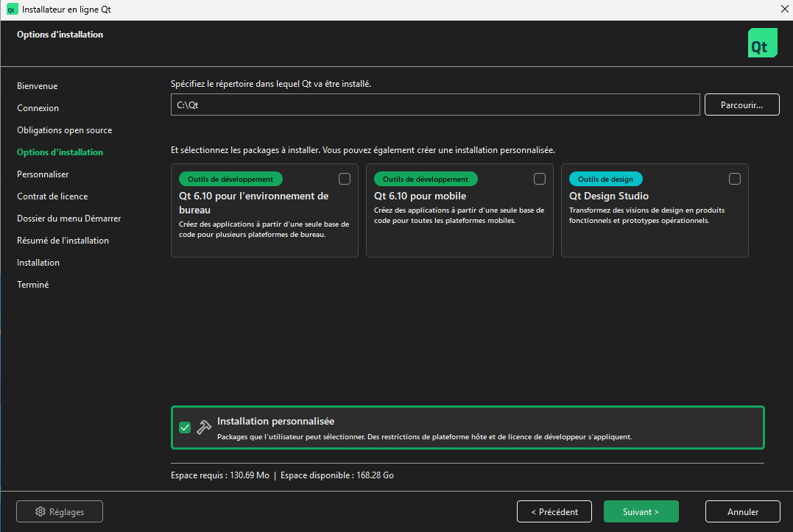Browse for a folder with Parcourir
The image size is (793, 532).
coord(742,105)
